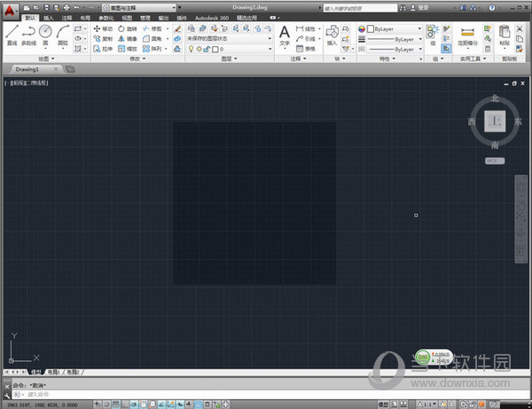Choose the Fillet (圆角) tool

tap(153, 39)
